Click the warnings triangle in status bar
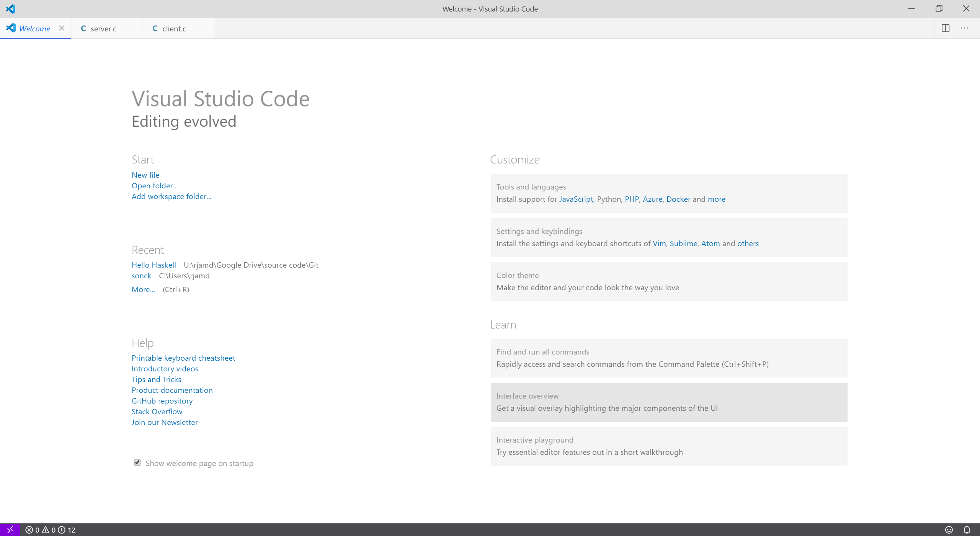This screenshot has width=980, height=536. [46, 530]
